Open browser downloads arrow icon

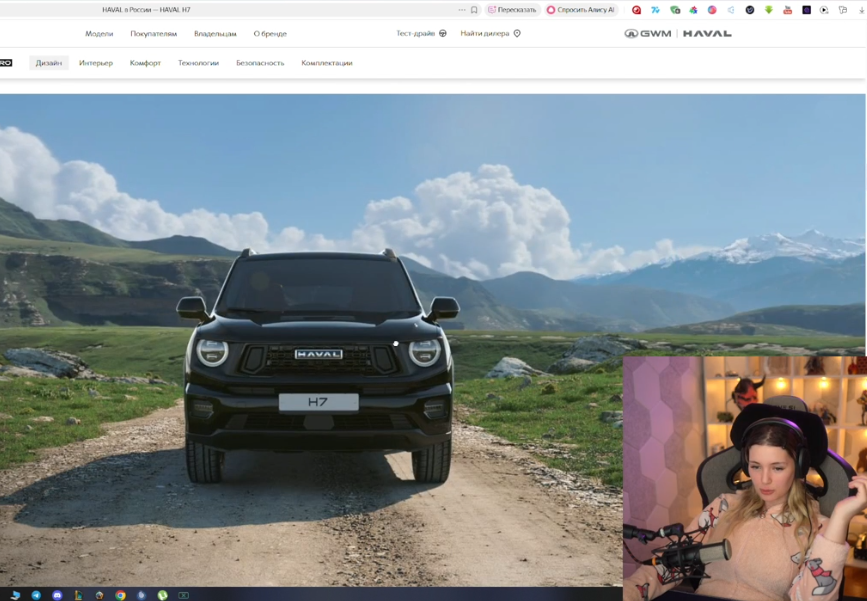tap(861, 11)
